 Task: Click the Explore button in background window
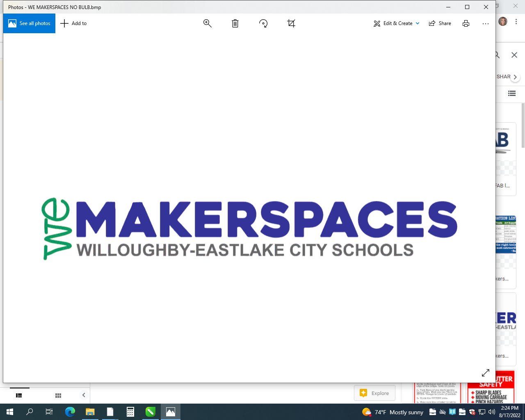(x=374, y=393)
